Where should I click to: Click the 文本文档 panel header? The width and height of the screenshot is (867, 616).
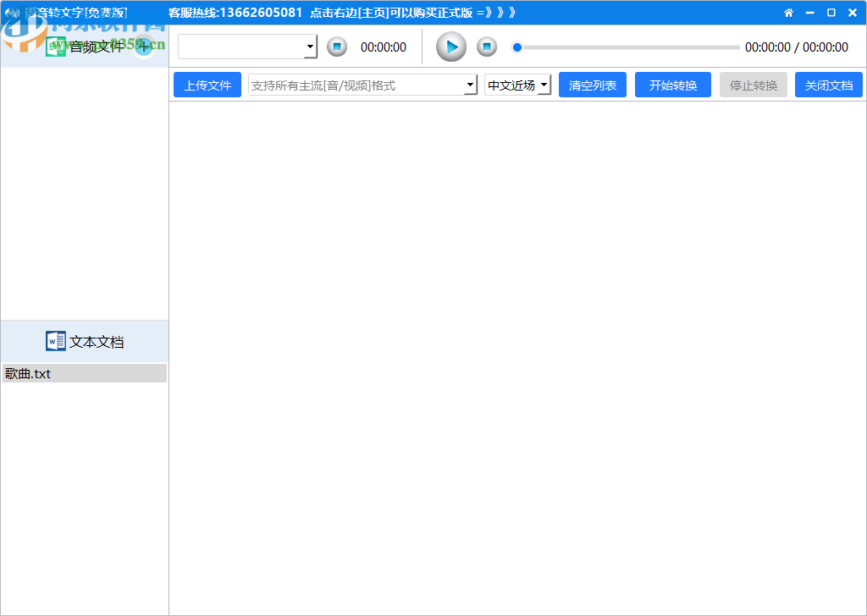[x=85, y=342]
